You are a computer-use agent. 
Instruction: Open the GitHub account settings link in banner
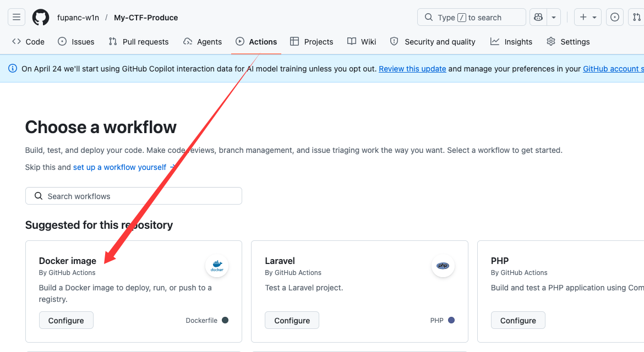pos(613,69)
